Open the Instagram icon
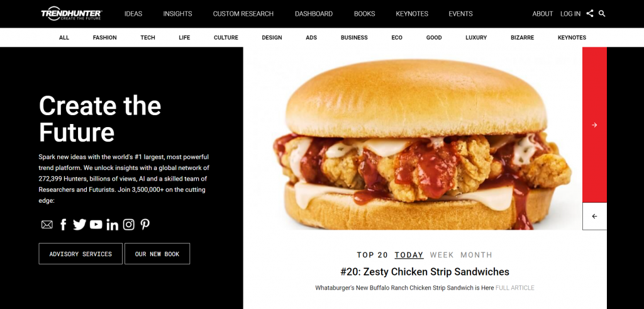Image resolution: width=644 pixels, height=309 pixels. pyautogui.click(x=129, y=224)
